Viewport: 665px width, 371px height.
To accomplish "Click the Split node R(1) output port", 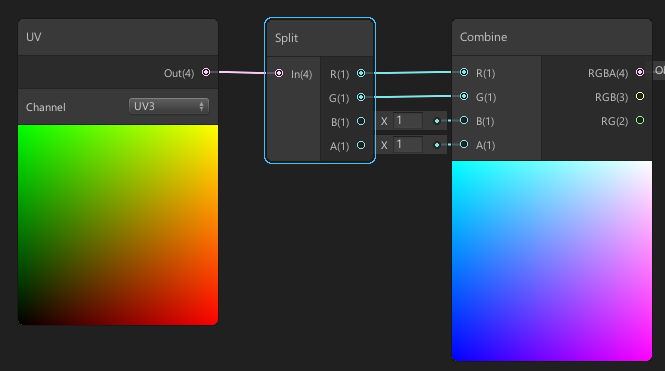I will tap(361, 73).
